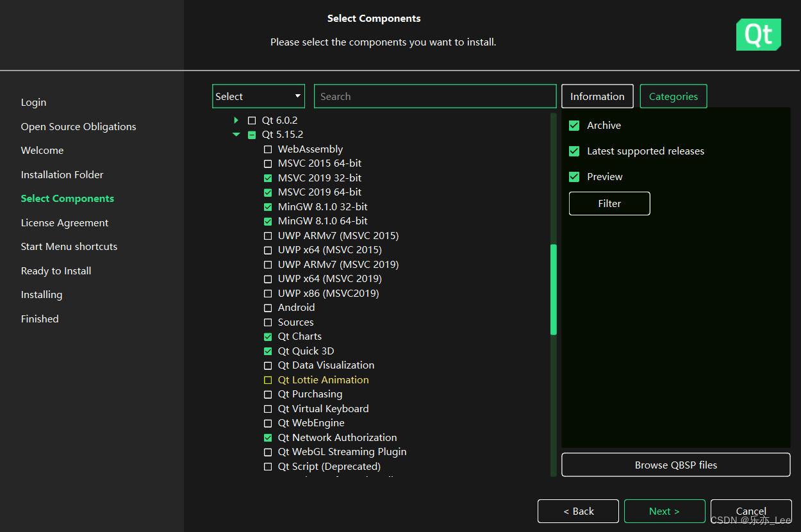Uncheck Qt Quick 3D
Image resolution: width=801 pixels, height=532 pixels.
coord(268,351)
